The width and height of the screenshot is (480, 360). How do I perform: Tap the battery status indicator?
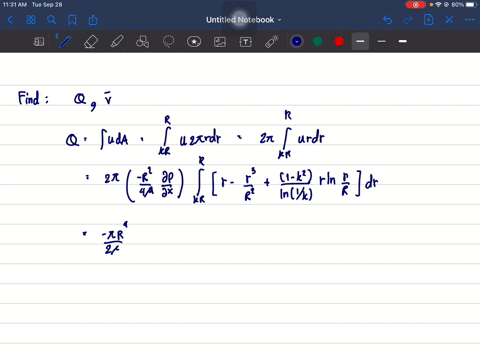click(471, 5)
